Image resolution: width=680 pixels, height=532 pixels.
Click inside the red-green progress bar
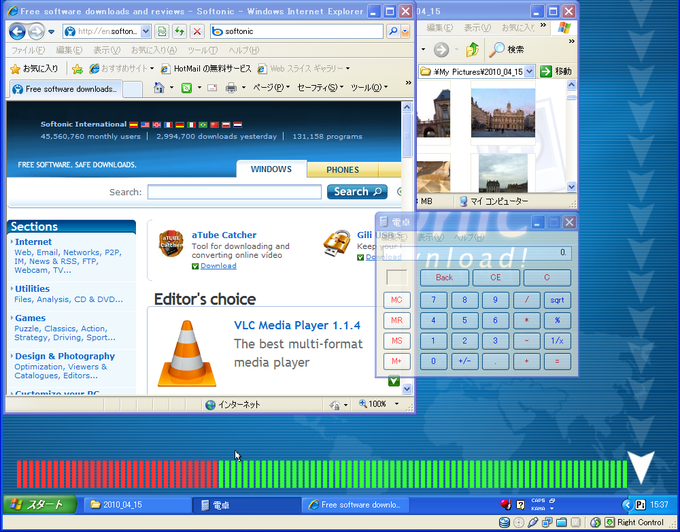[322, 474]
